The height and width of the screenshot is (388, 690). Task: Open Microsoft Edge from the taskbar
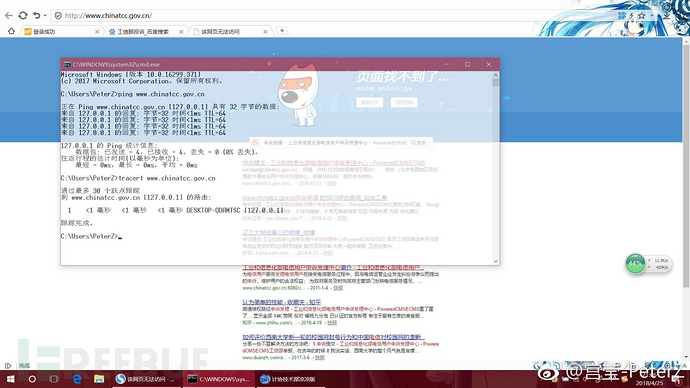point(77,379)
